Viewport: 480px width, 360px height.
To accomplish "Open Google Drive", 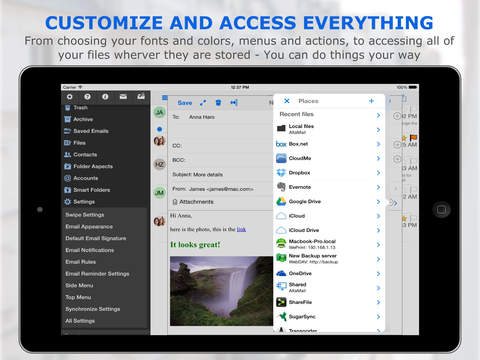I will [x=329, y=201].
